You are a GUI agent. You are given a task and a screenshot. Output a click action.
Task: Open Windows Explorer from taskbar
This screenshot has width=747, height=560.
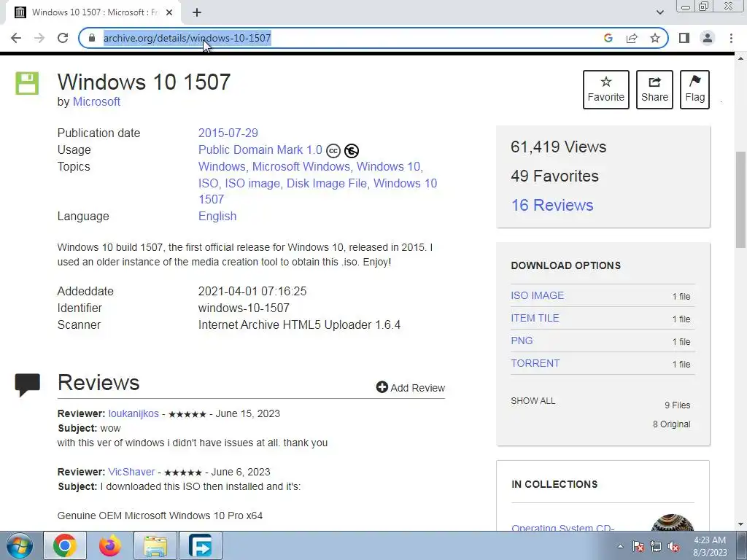[155, 545]
